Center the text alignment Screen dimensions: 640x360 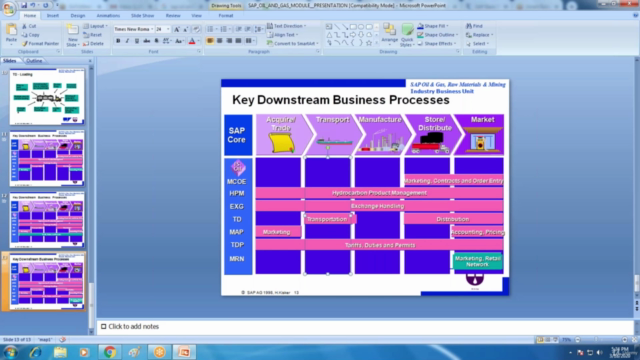point(220,41)
